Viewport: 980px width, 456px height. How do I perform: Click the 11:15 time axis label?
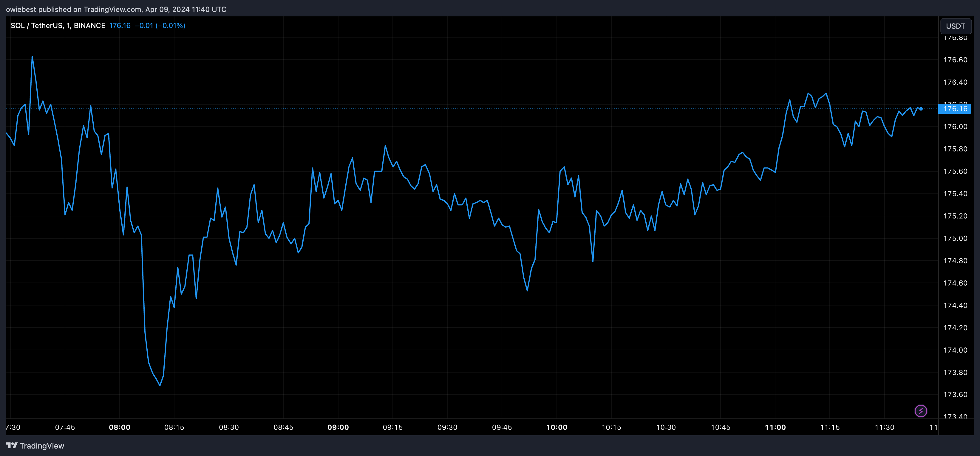pyautogui.click(x=830, y=427)
